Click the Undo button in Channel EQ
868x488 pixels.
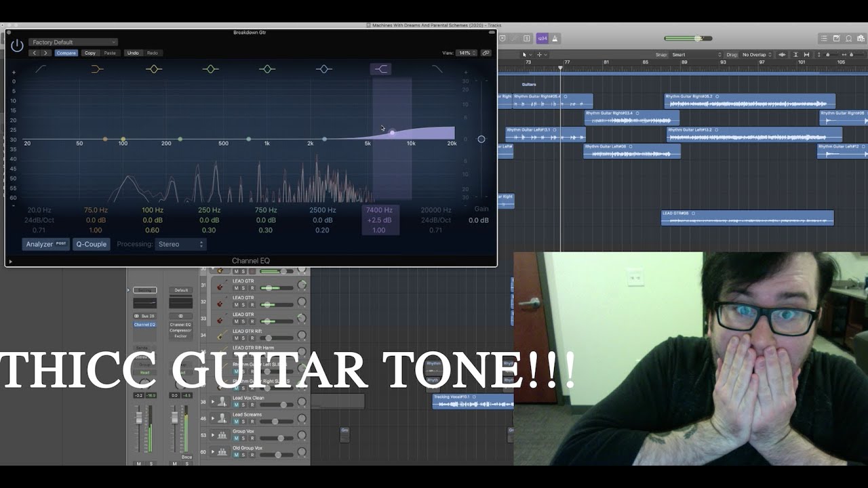point(133,53)
